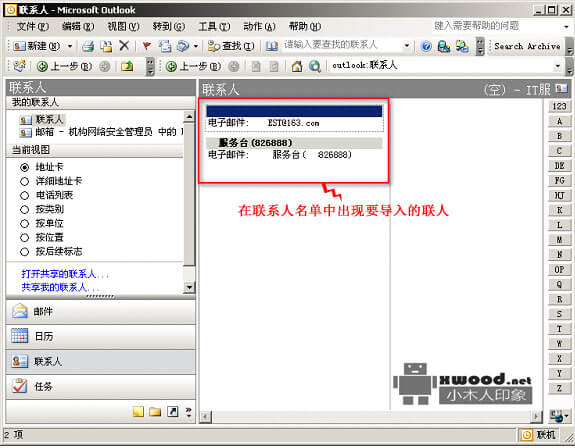Click the horizontal scrollbar left arrow
The image size is (575, 448).
click(x=205, y=417)
